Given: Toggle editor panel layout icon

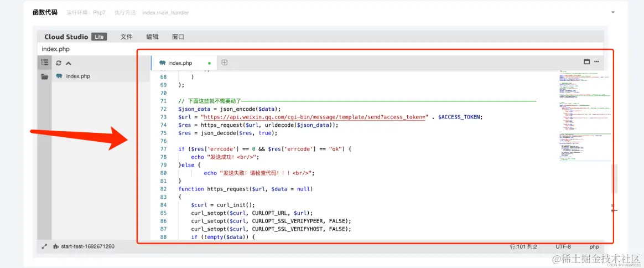Looking at the screenshot, I should click(x=587, y=61).
